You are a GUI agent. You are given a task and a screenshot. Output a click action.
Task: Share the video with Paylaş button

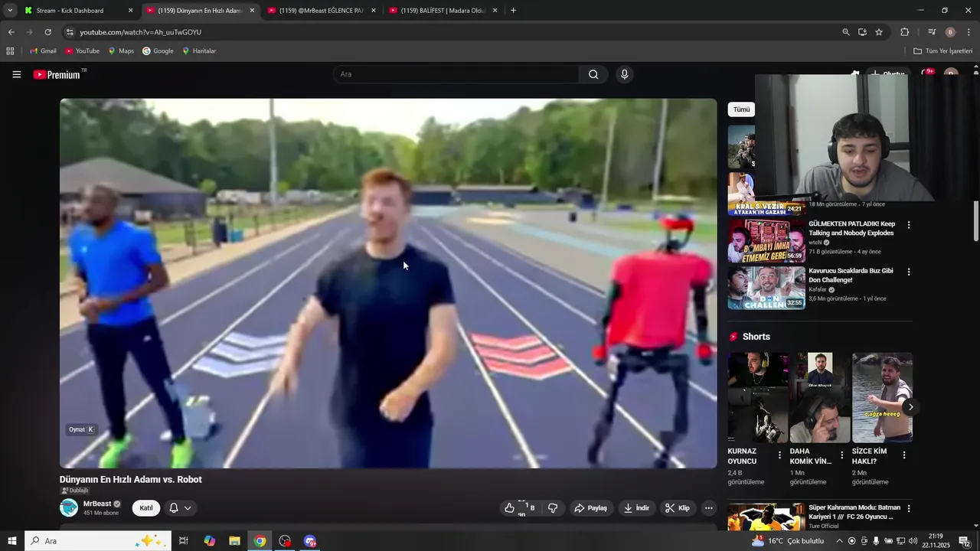pyautogui.click(x=591, y=508)
